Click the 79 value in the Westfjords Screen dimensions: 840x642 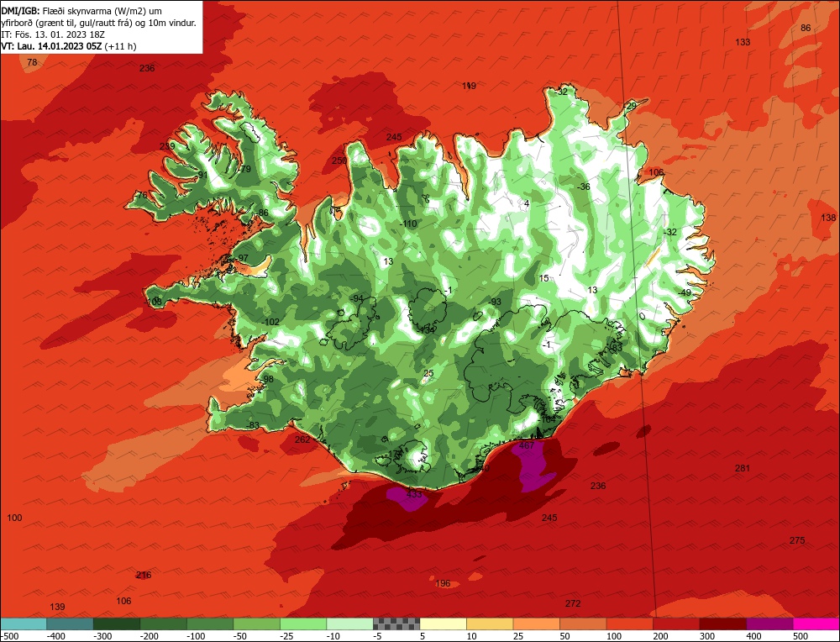coord(246,169)
